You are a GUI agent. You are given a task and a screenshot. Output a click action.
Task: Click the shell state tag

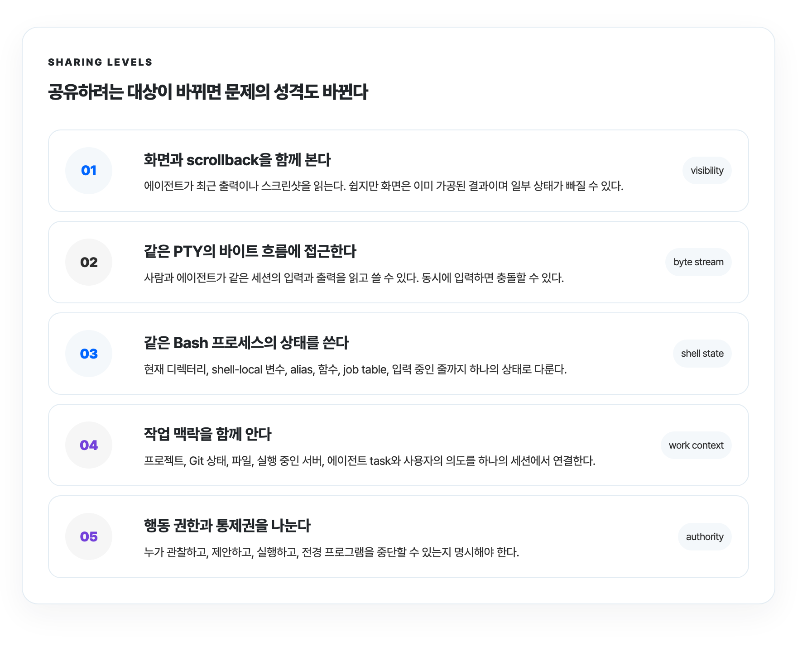pos(702,354)
